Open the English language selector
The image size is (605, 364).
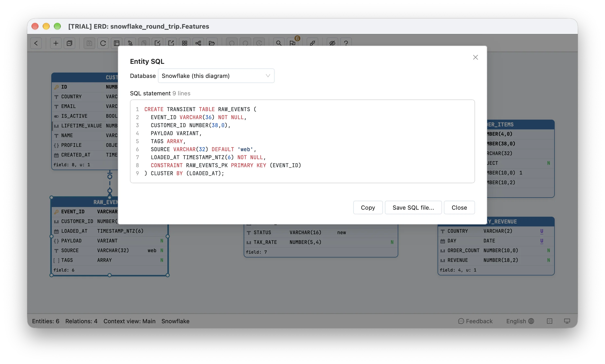[x=520, y=321]
